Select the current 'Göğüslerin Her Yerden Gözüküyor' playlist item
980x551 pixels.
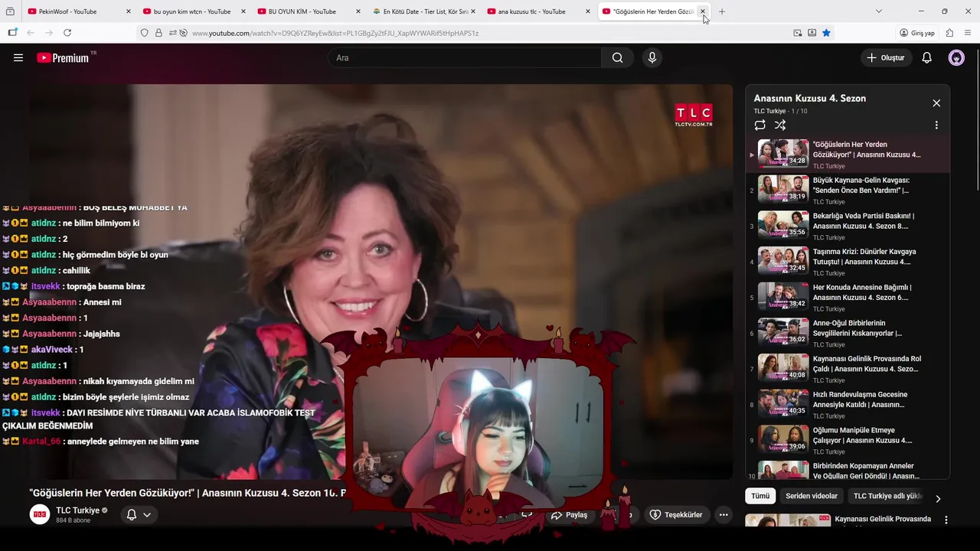848,155
